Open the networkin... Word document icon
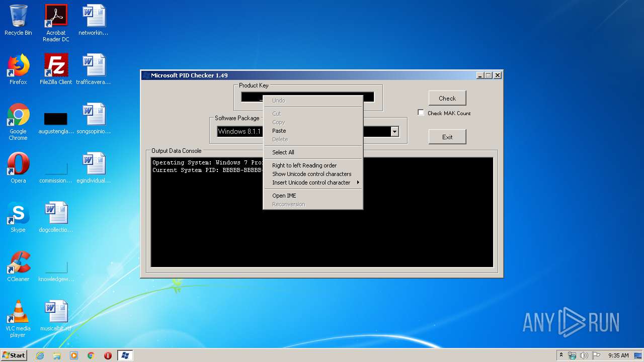Image resolution: width=644 pixels, height=362 pixels. click(x=94, y=20)
